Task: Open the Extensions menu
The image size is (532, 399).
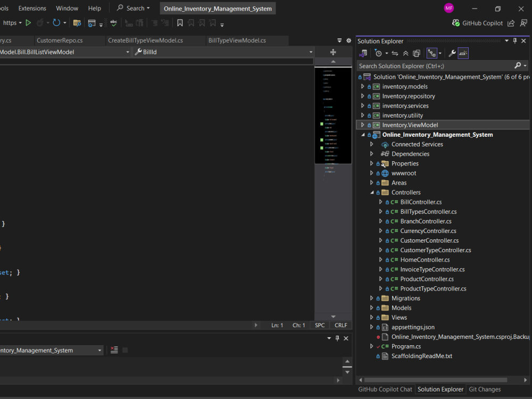Action: pyautogui.click(x=32, y=8)
